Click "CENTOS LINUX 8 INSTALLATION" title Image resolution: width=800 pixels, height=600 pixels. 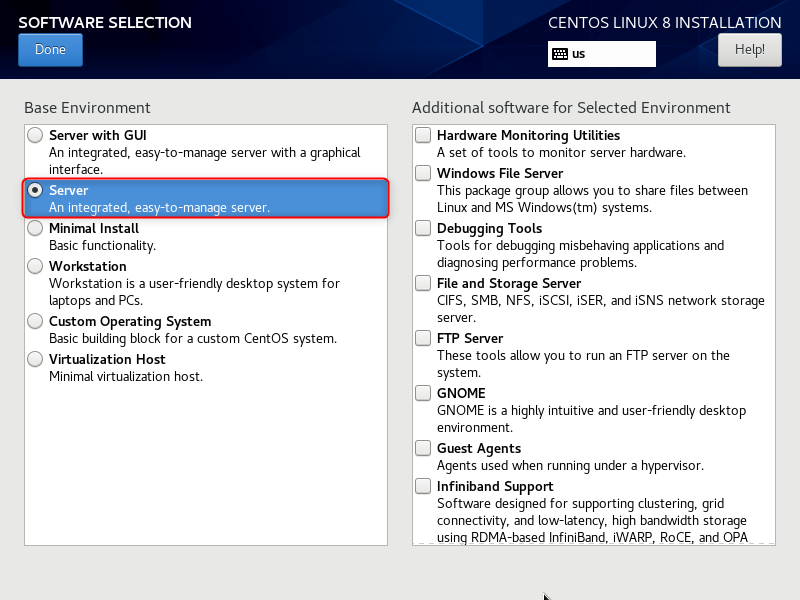(665, 22)
